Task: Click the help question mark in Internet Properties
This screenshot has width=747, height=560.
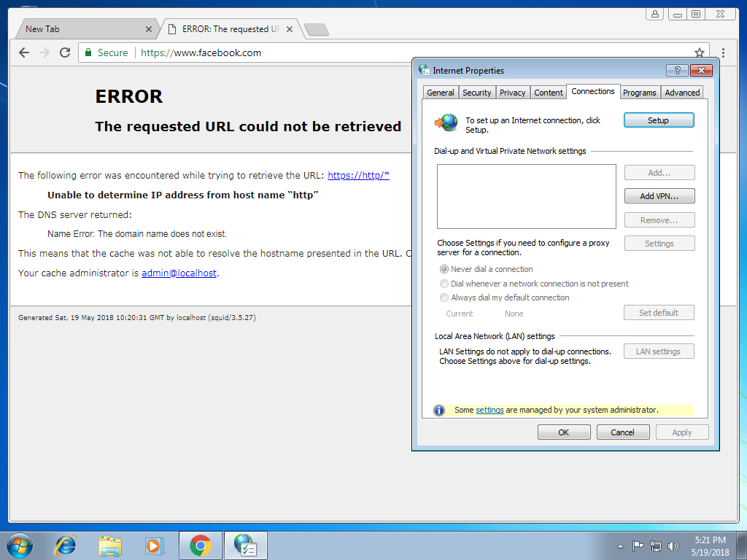Action: (x=676, y=70)
